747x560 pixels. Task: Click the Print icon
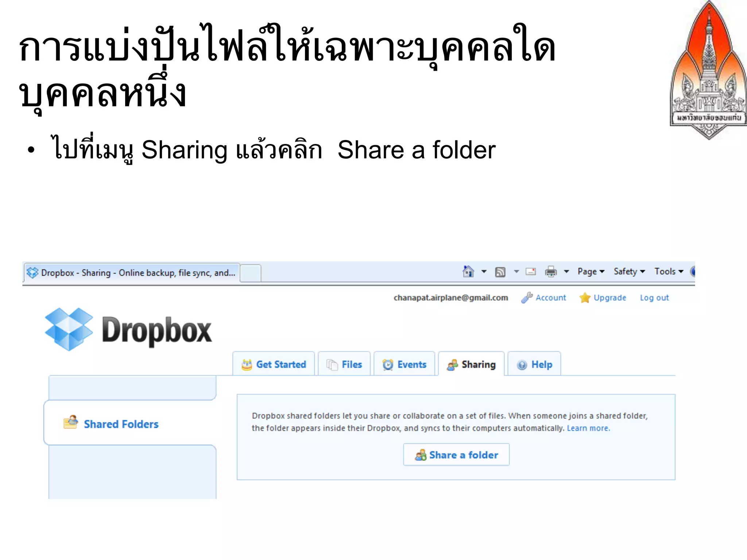[551, 272]
